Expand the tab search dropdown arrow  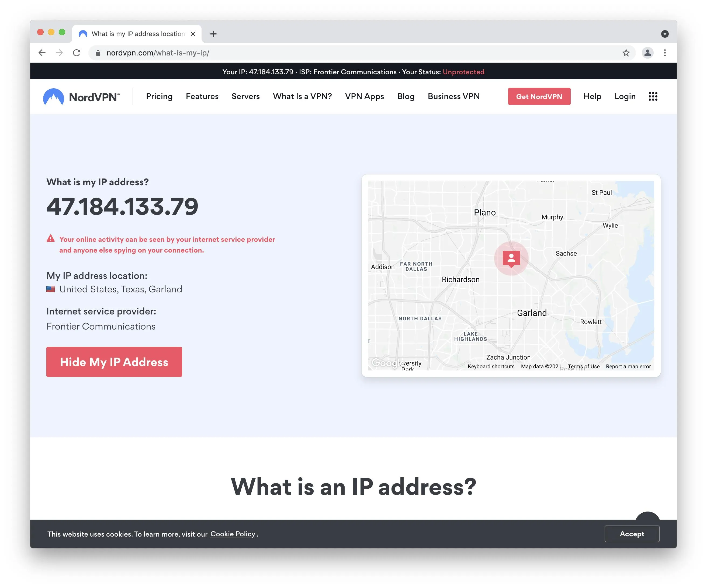pyautogui.click(x=665, y=34)
